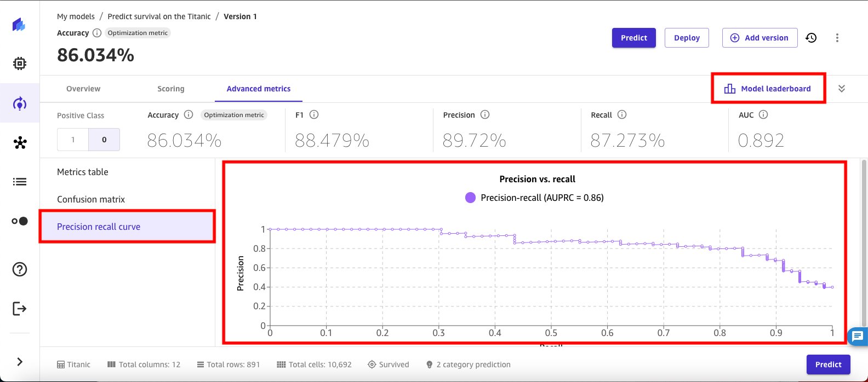Click the 2 category prediction footer entry
Viewport: 868px width, 382px height.
468,364
